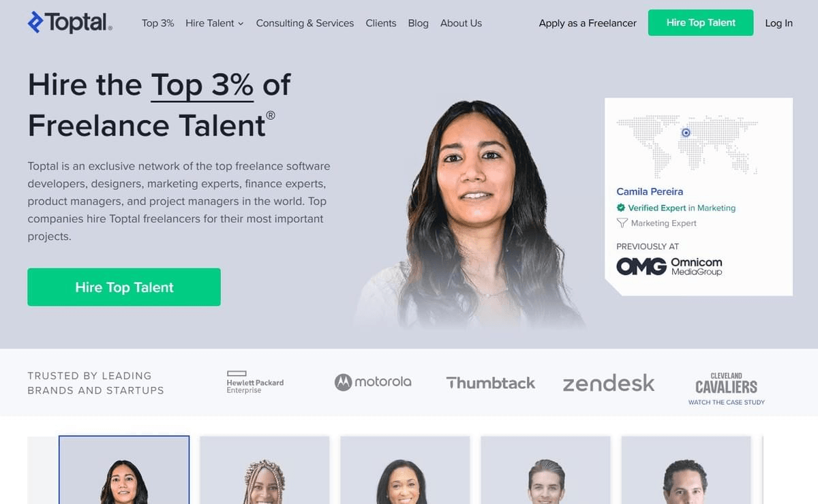
Task: Click the blue location marker on map
Action: [686, 133]
